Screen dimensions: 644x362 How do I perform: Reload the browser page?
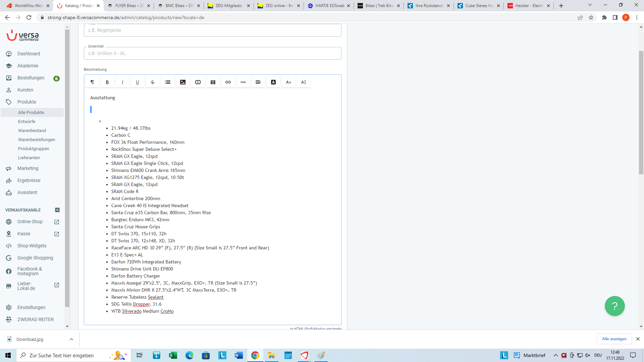click(x=29, y=17)
